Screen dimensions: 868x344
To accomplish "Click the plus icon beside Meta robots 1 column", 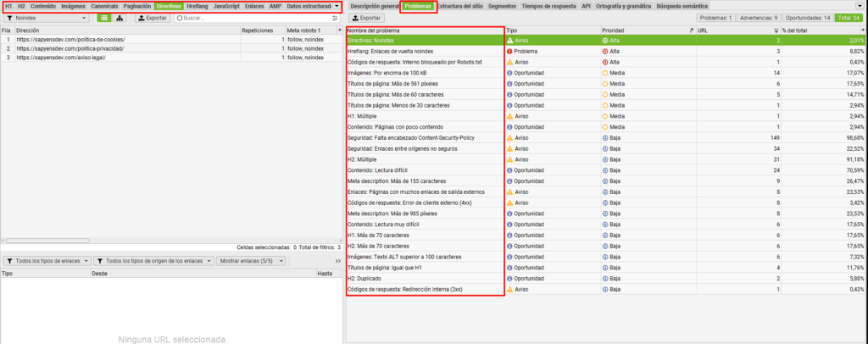I will (339, 30).
